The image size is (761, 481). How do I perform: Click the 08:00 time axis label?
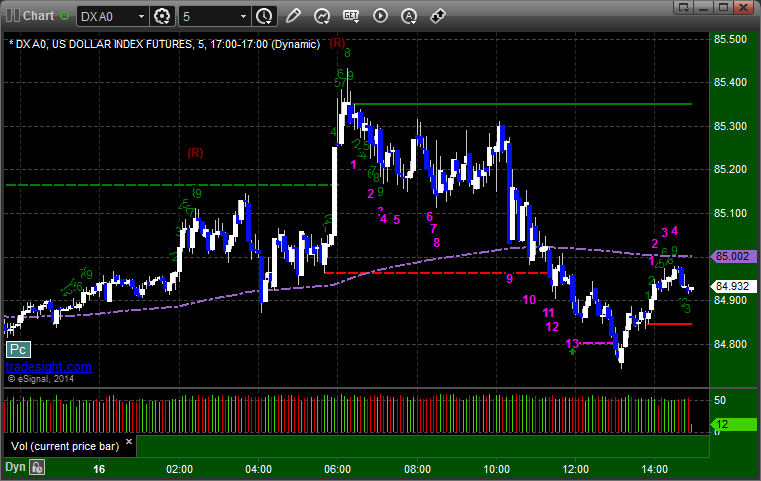417,469
